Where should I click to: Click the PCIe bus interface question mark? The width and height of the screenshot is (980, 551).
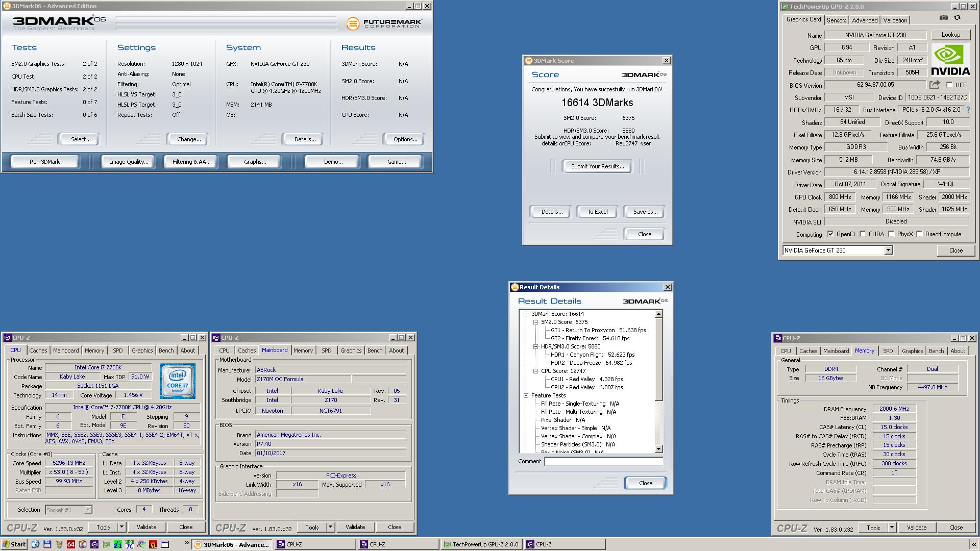click(968, 110)
